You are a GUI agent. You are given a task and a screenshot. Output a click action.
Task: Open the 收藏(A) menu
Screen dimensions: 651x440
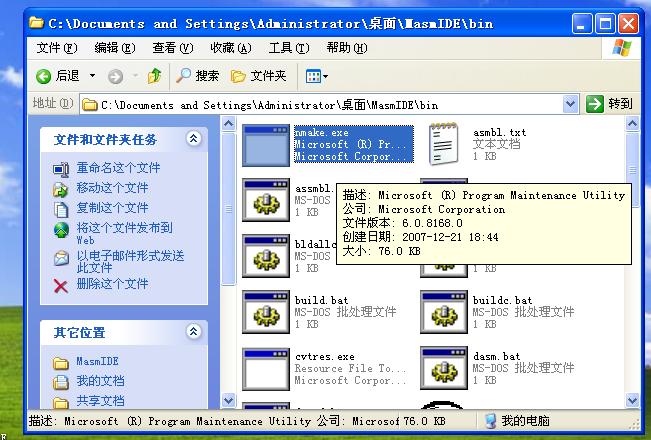(231, 48)
